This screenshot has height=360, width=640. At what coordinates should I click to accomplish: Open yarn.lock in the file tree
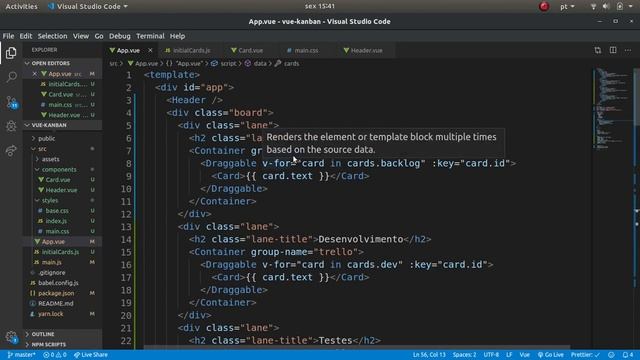click(x=62, y=314)
